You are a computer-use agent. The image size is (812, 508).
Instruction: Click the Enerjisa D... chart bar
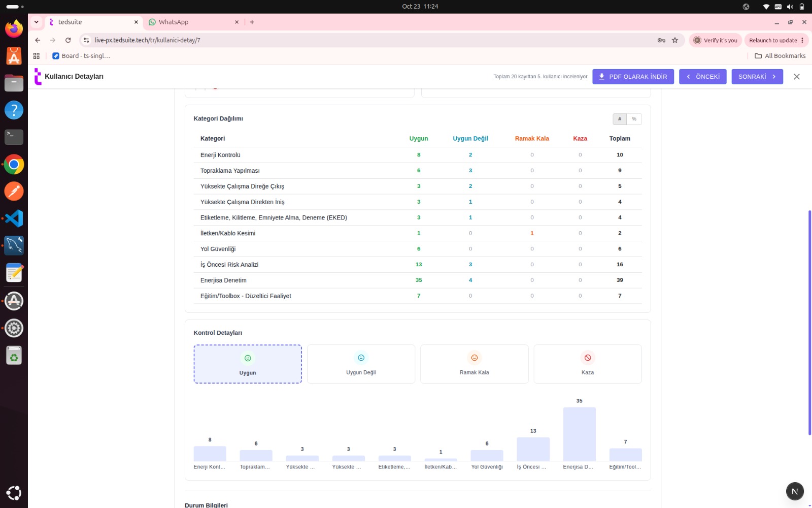point(579,434)
